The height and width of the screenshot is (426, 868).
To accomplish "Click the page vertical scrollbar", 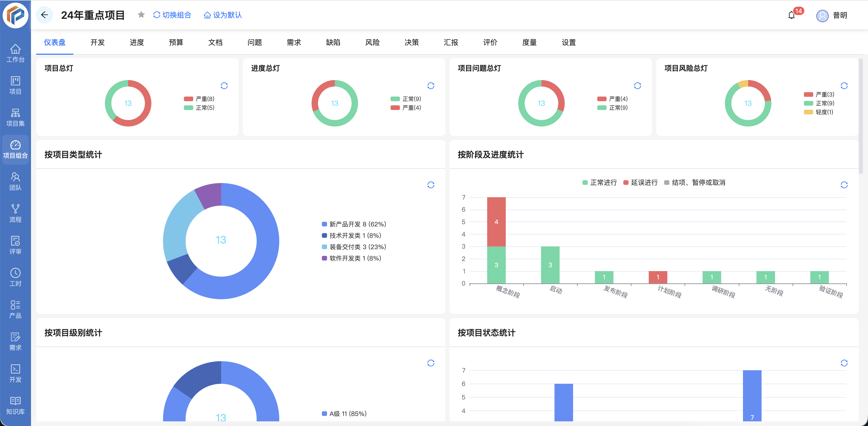I will pyautogui.click(x=861, y=116).
